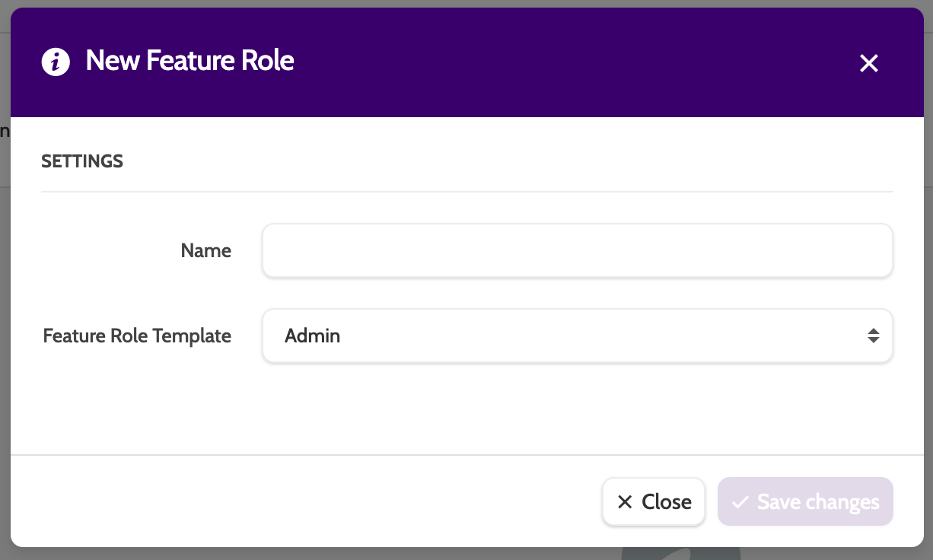The image size is (933, 560).
Task: Click the Feature Role Template label
Action: pyautogui.click(x=137, y=336)
